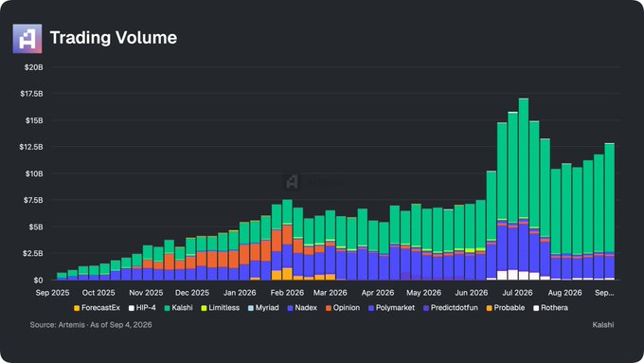
Task: Click the Feb 2026 x-axis label
Action: 287,293
